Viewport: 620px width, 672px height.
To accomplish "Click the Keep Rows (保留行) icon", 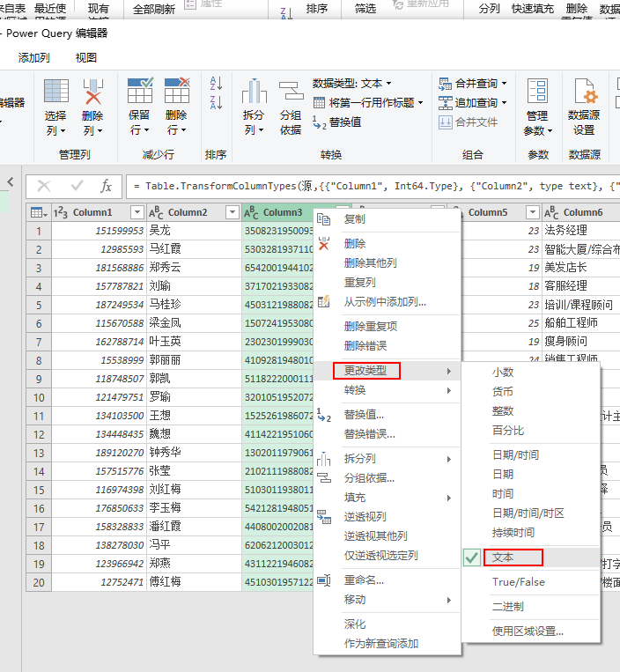I will (x=140, y=90).
